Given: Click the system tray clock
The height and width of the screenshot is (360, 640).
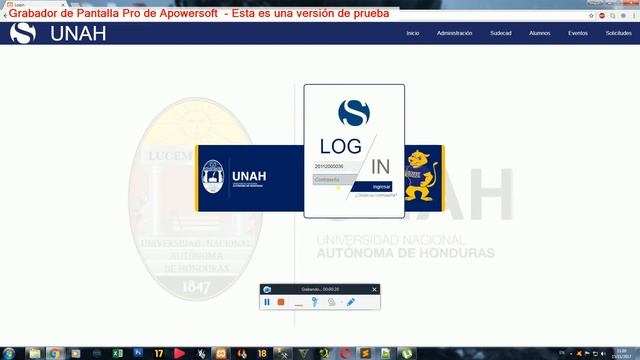Looking at the screenshot, I should tap(622, 353).
